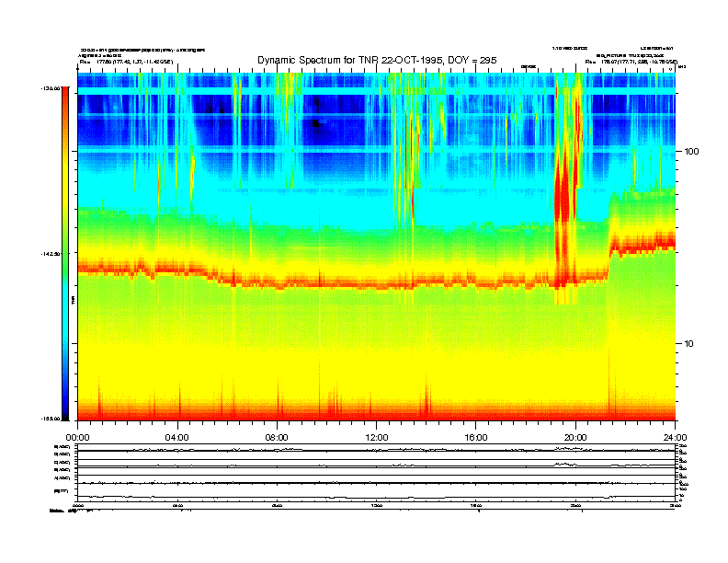Click the intense red burst near 20:00
Viewport: 728px width, 563px height.
click(566, 195)
